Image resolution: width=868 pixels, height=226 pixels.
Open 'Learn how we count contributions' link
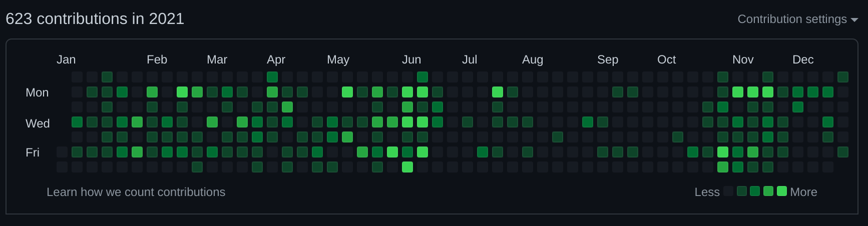tap(136, 192)
